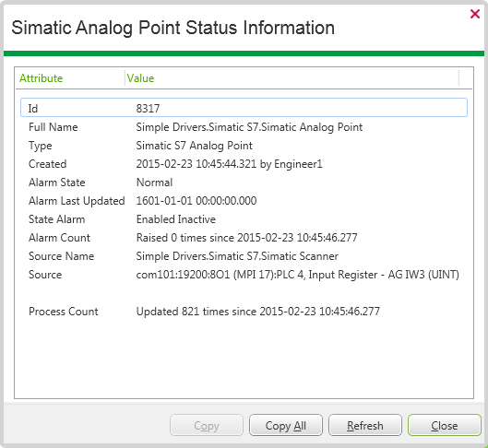Image resolution: width=488 pixels, height=448 pixels.
Task: Close dialog with the red X icon
Action: (474, 14)
